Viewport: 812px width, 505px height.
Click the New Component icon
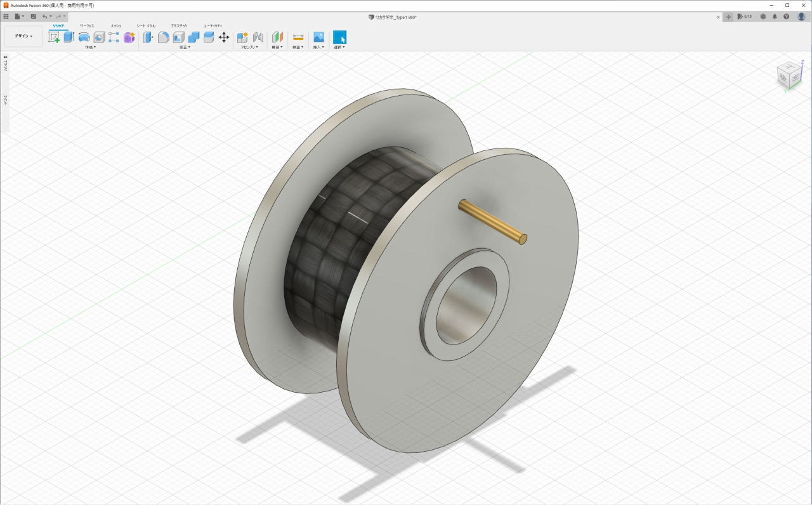[242, 37]
